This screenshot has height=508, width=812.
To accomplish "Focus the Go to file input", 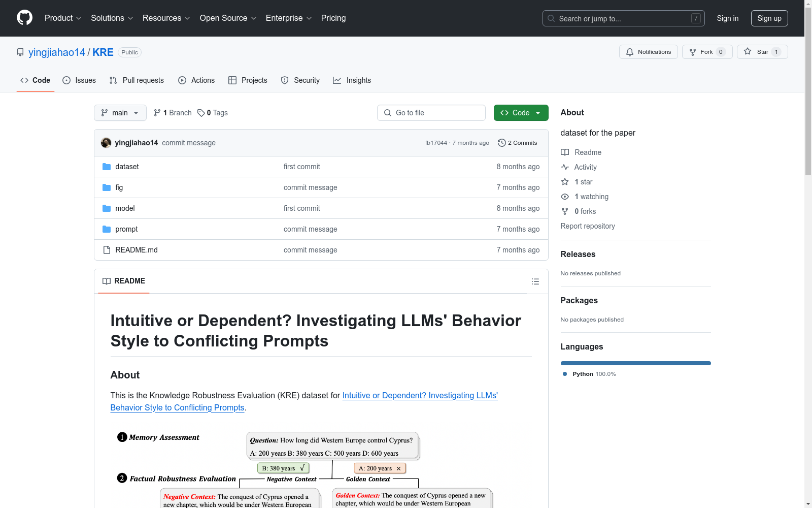I will pyautogui.click(x=431, y=113).
